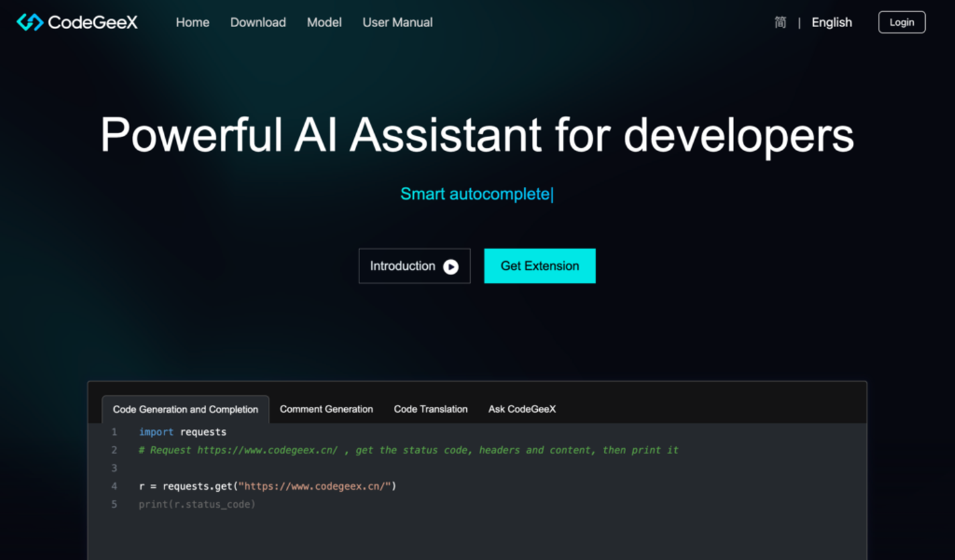The height and width of the screenshot is (560, 955).
Task: Click the CodeGeeX brand name text
Action: tap(93, 23)
